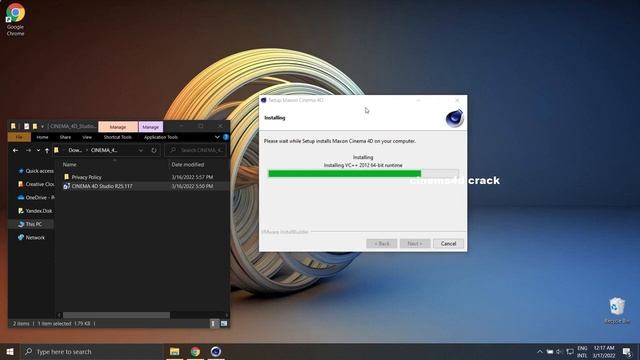Click the Properties quick access toolbar icon
Viewport: 640px width, 360px height.
pyautogui.click(x=27, y=127)
